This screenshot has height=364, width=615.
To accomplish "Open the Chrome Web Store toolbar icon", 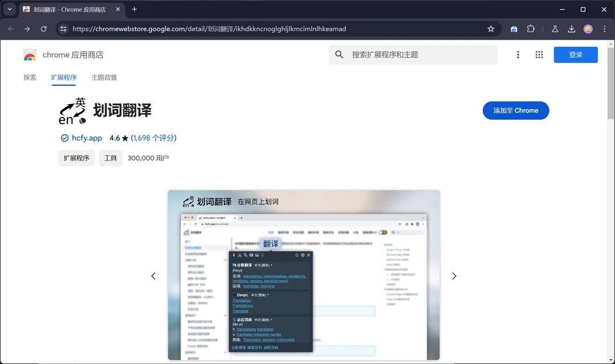I will point(514,28).
